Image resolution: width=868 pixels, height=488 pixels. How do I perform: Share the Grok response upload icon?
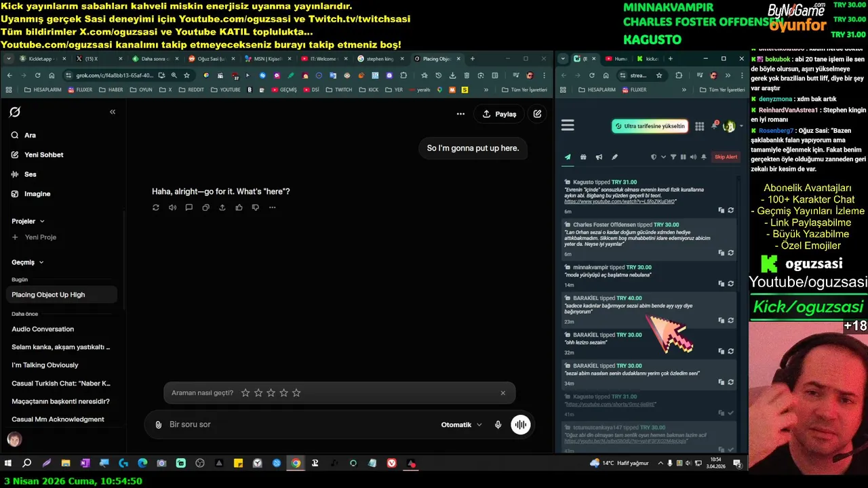pos(222,207)
